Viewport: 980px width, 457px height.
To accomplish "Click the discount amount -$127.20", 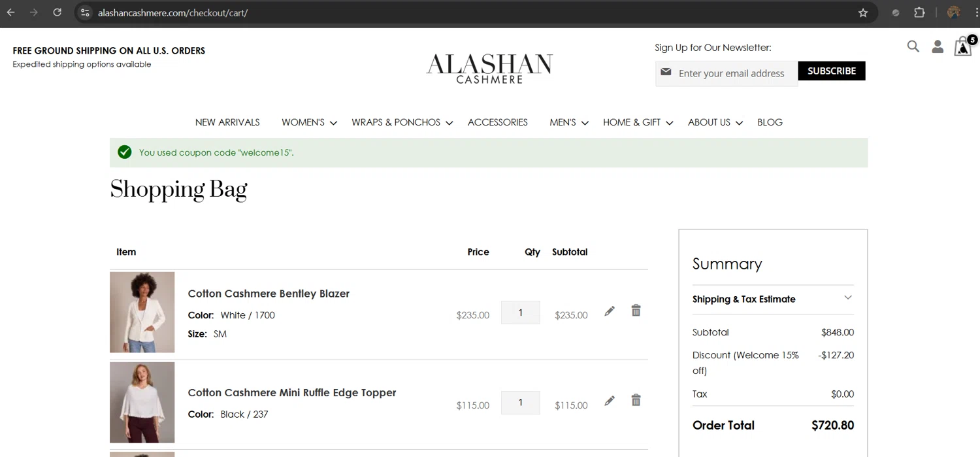I will click(836, 355).
